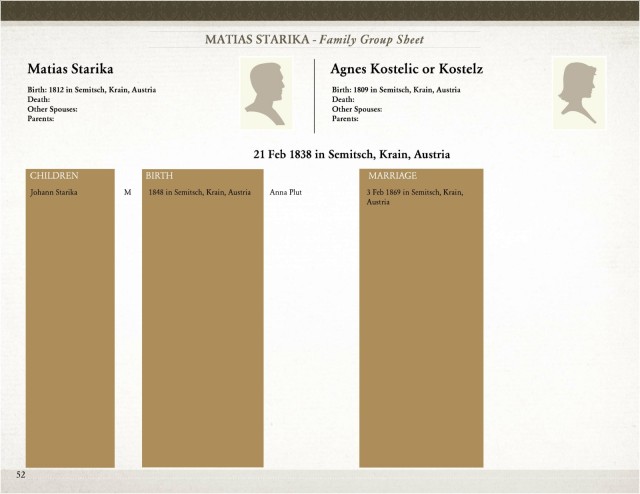Click the MARRIAGE column header
Viewport: 640px width, 494px height.
pos(392,176)
